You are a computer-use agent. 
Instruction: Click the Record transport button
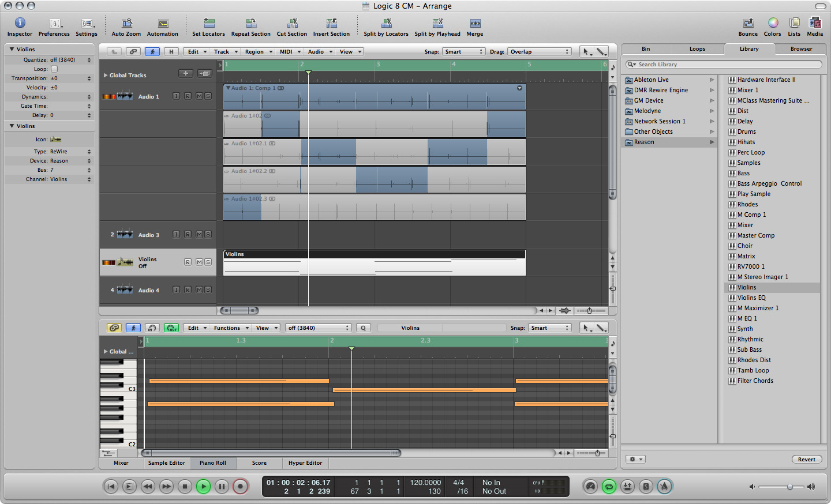(240, 486)
